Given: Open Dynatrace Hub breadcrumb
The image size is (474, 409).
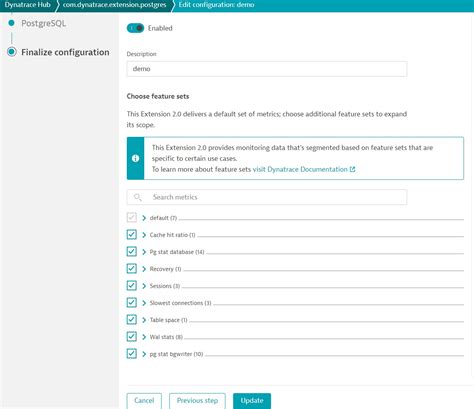Looking at the screenshot, I should click(x=27, y=5).
